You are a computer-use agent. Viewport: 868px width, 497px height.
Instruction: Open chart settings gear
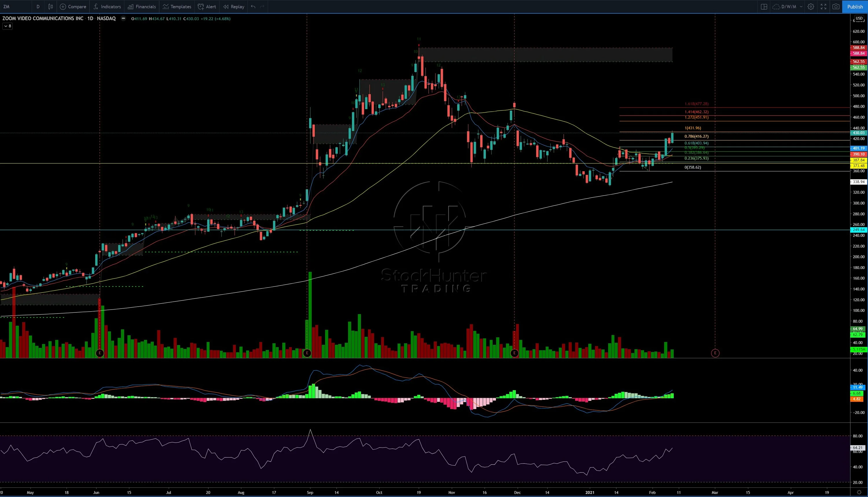[x=811, y=6]
